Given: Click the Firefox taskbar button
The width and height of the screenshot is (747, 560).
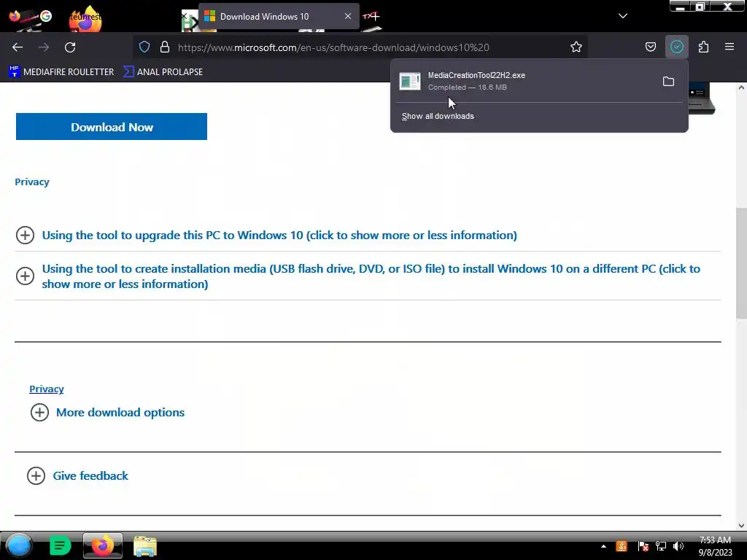Looking at the screenshot, I should tap(102, 545).
